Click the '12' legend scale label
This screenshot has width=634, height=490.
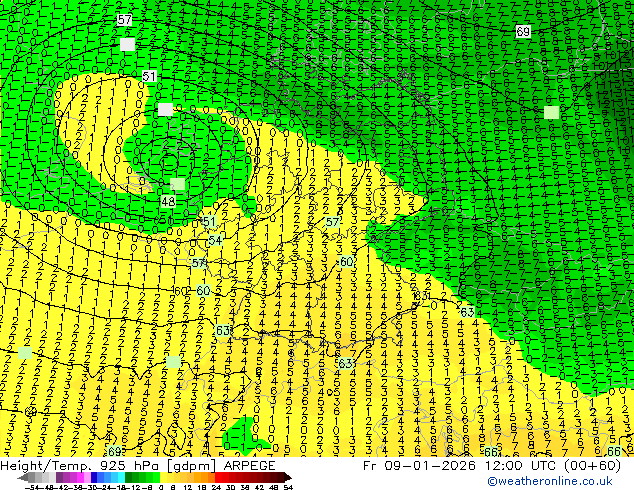(x=187, y=487)
